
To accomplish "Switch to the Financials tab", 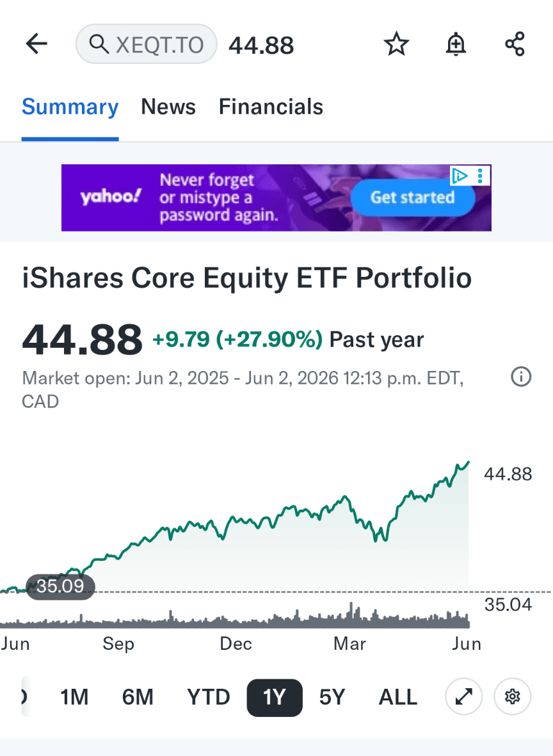I will pyautogui.click(x=271, y=107).
